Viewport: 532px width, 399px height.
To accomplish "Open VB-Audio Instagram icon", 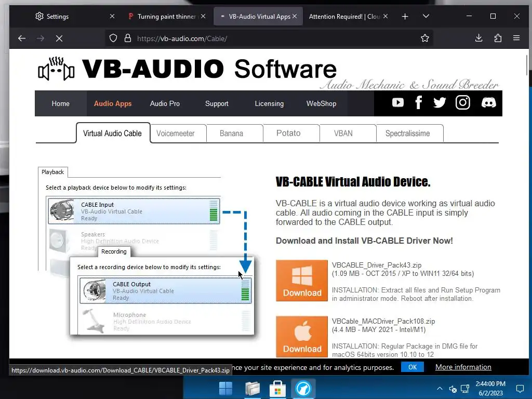I will click(463, 102).
